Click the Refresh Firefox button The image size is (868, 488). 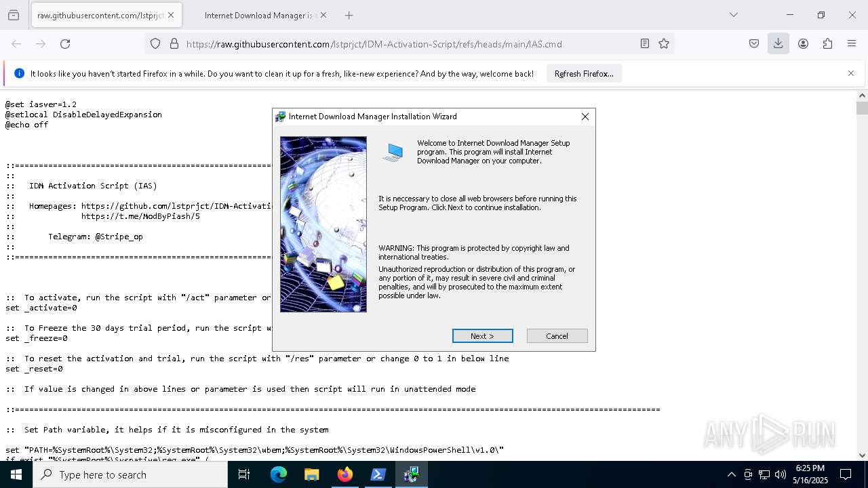(584, 74)
